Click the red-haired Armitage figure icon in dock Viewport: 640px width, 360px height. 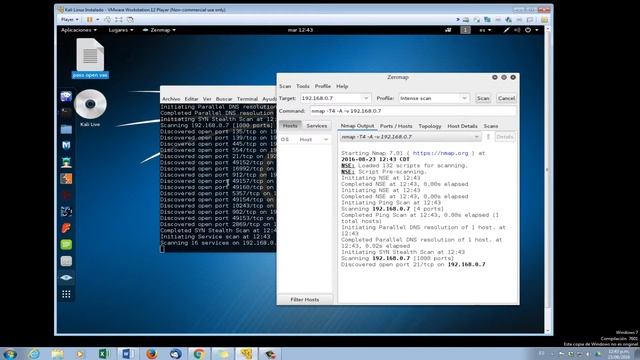[x=66, y=162]
